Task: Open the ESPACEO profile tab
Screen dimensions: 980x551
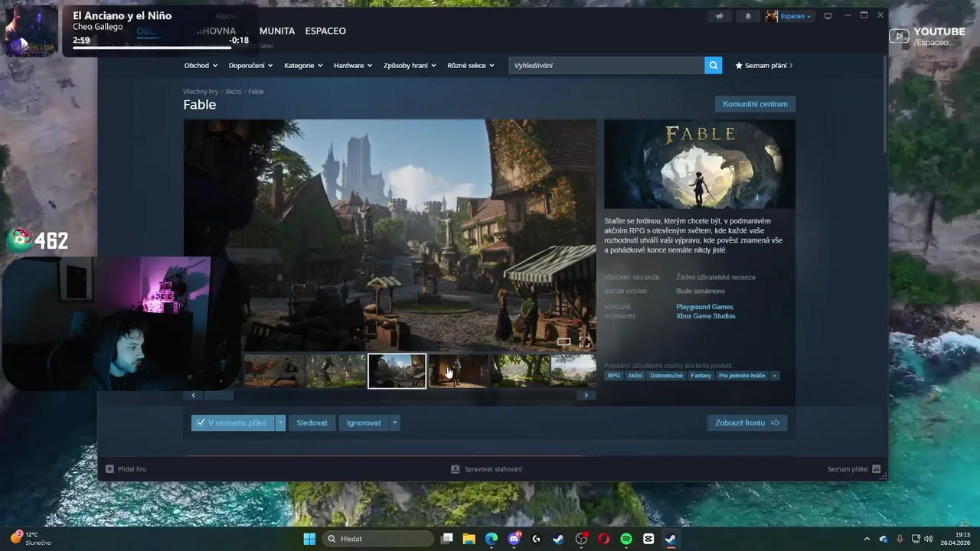Action: [325, 31]
